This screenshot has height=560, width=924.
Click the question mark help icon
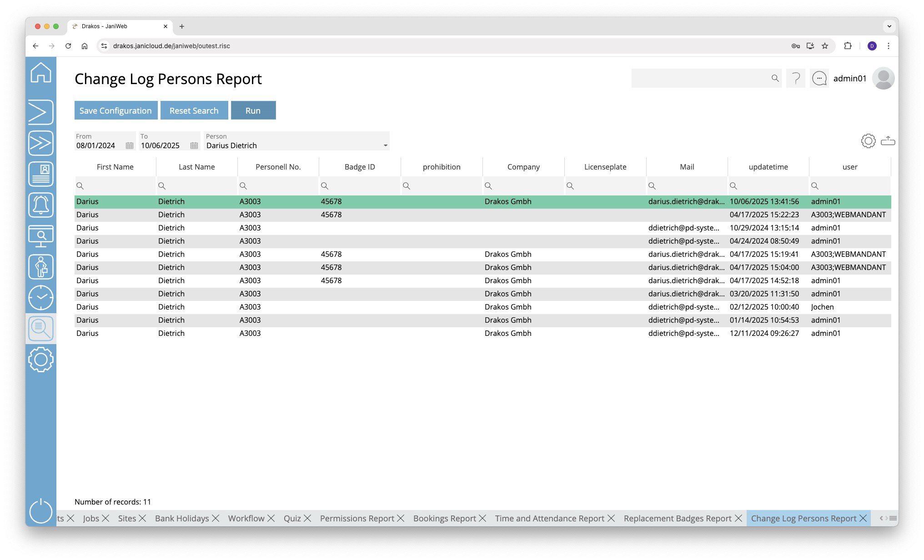point(796,79)
